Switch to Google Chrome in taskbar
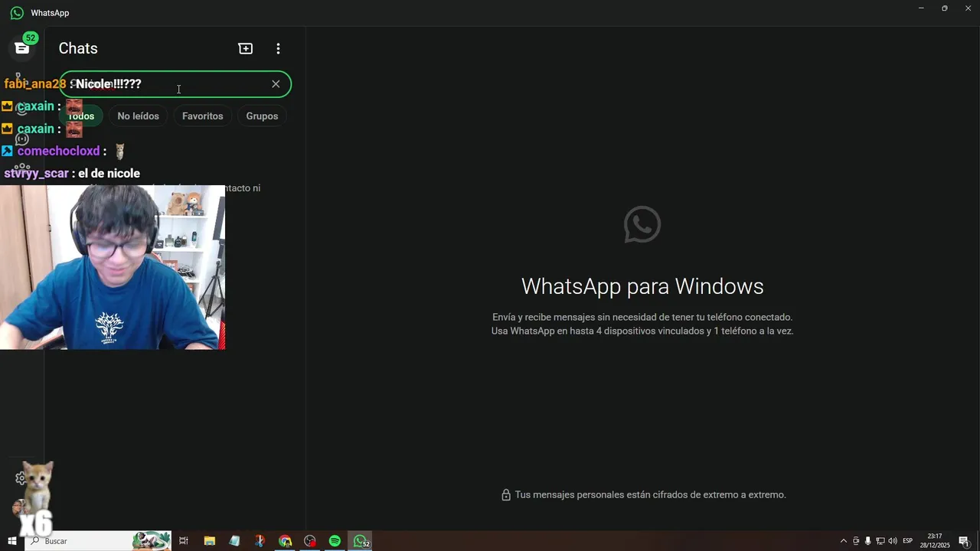980x551 pixels. [x=285, y=541]
